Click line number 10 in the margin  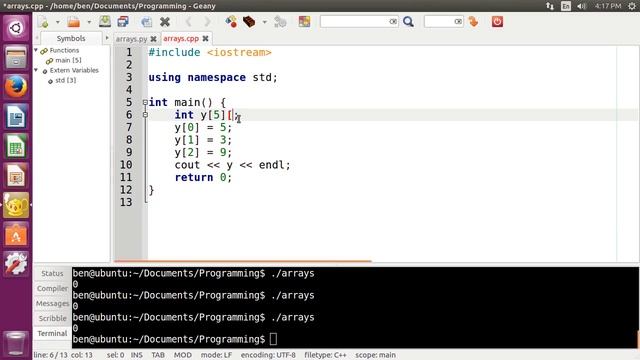(x=126, y=165)
